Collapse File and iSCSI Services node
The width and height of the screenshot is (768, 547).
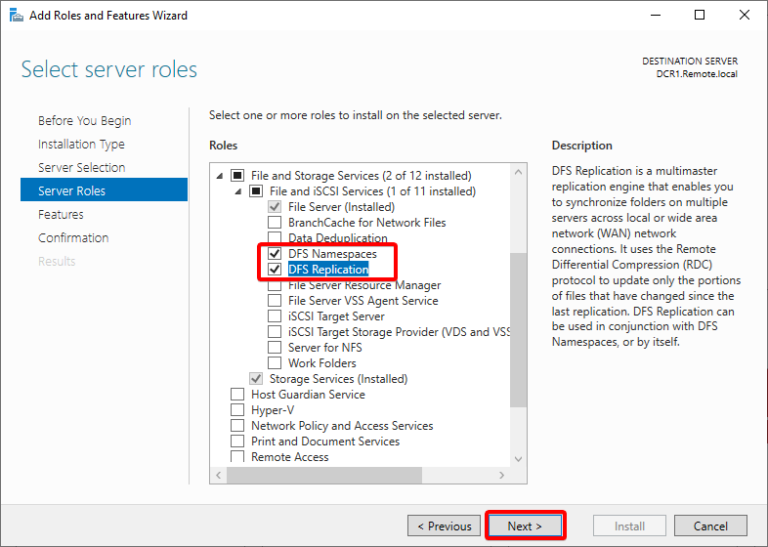click(x=238, y=191)
